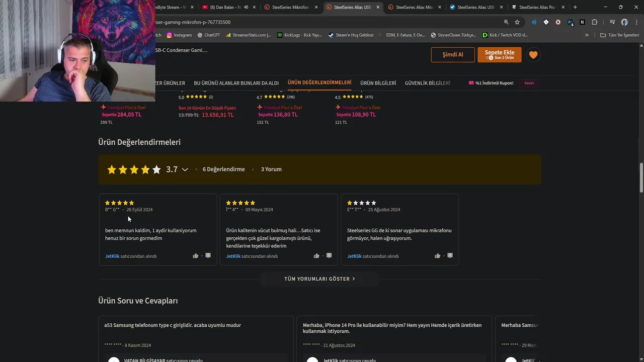The width and height of the screenshot is (644, 362).
Task: Open the Güvenlik Bilgileri tab
Action: (427, 83)
